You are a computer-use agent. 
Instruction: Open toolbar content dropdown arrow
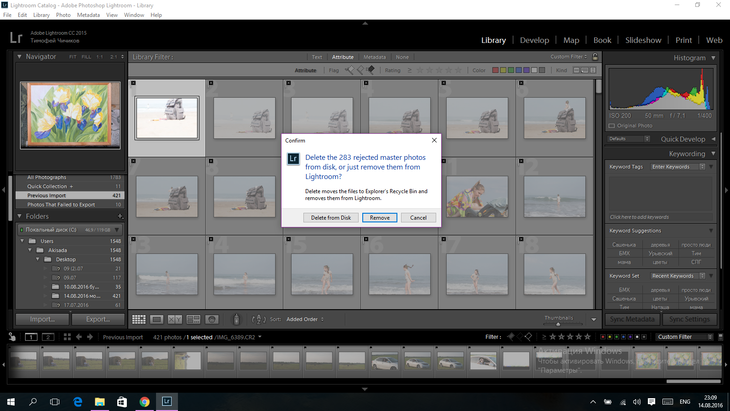click(x=594, y=320)
